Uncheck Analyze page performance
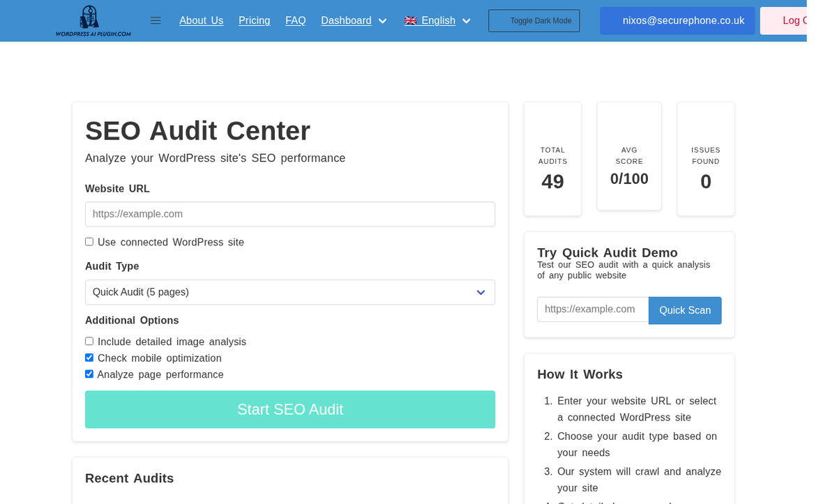 (89, 374)
